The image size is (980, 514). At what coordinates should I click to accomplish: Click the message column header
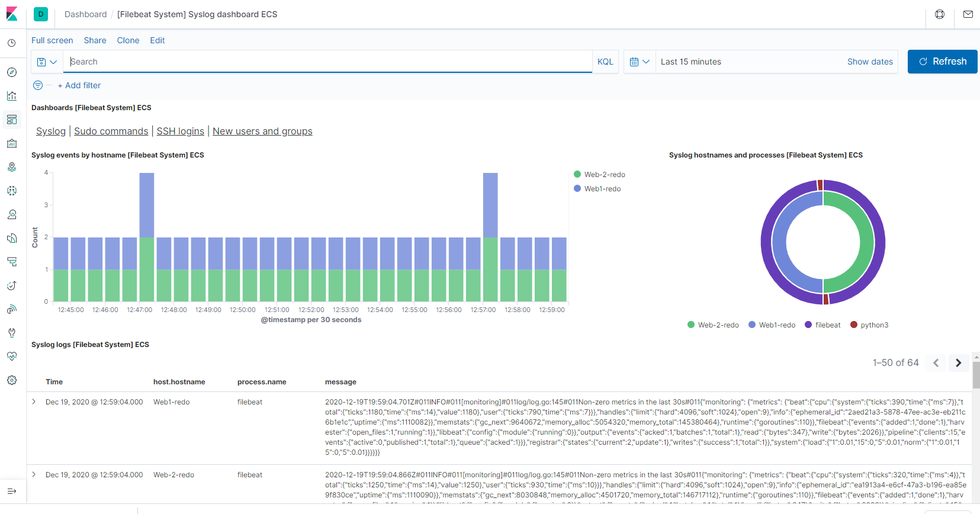coord(340,382)
